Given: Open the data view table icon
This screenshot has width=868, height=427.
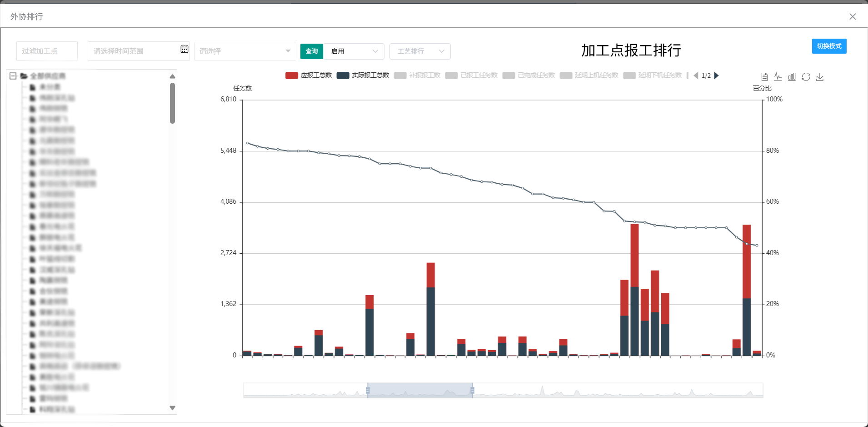Looking at the screenshot, I should click(764, 76).
